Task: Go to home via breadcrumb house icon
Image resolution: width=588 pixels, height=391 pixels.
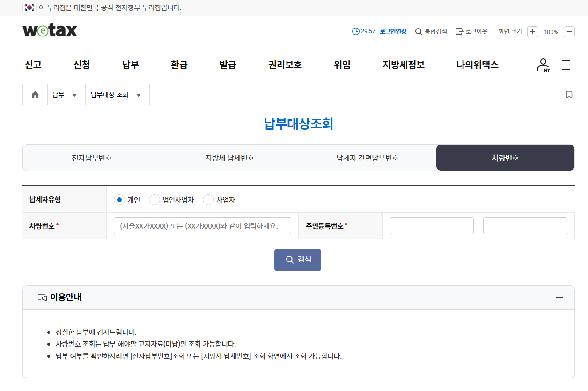Action: (x=35, y=94)
